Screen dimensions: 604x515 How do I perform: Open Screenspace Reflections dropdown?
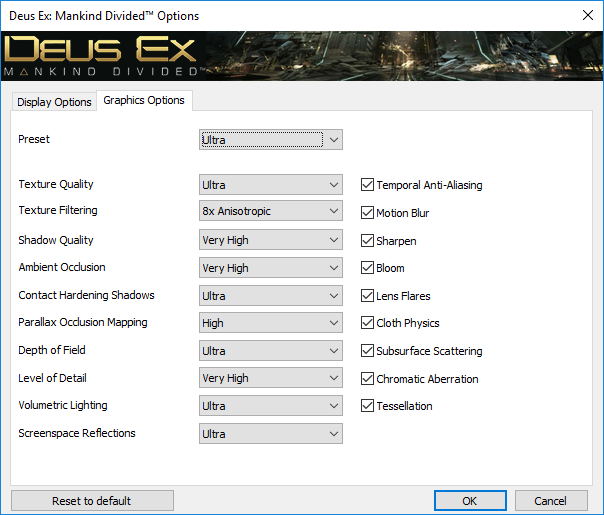(x=271, y=433)
